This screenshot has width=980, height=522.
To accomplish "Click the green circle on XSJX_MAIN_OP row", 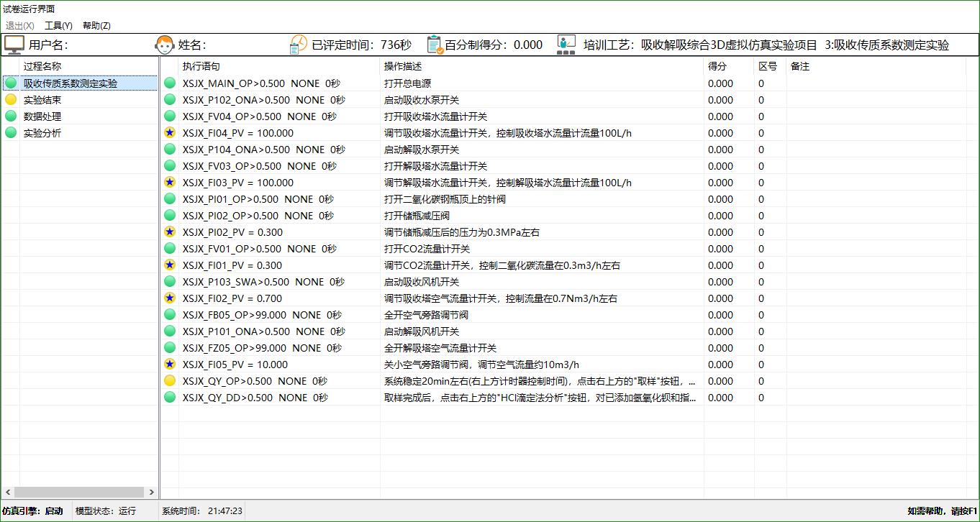I will [170, 83].
